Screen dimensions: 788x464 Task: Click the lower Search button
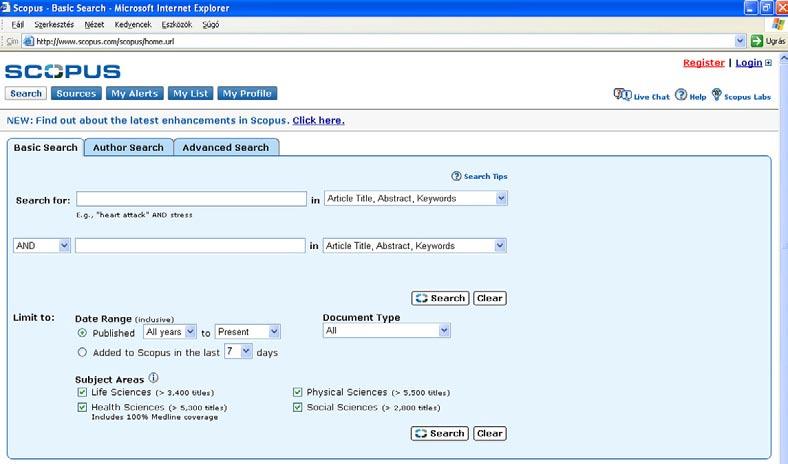440,433
